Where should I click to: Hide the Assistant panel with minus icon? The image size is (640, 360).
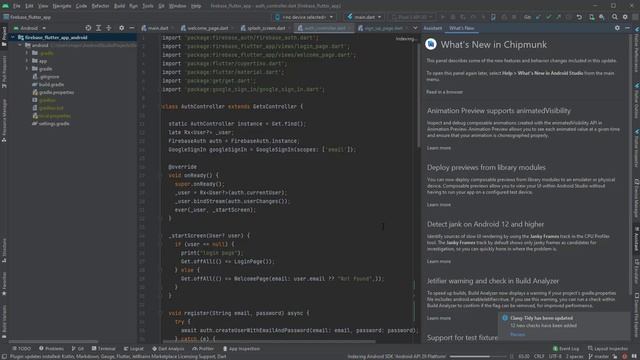627,28
